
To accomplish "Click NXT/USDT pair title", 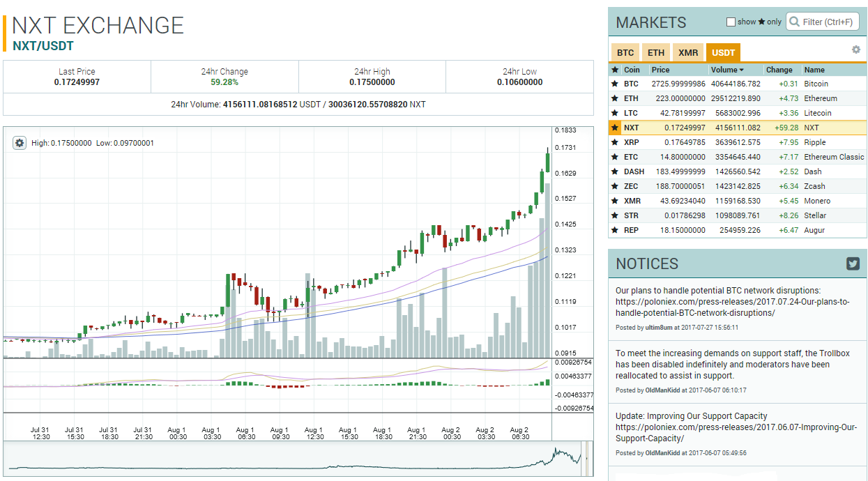I will [43, 46].
